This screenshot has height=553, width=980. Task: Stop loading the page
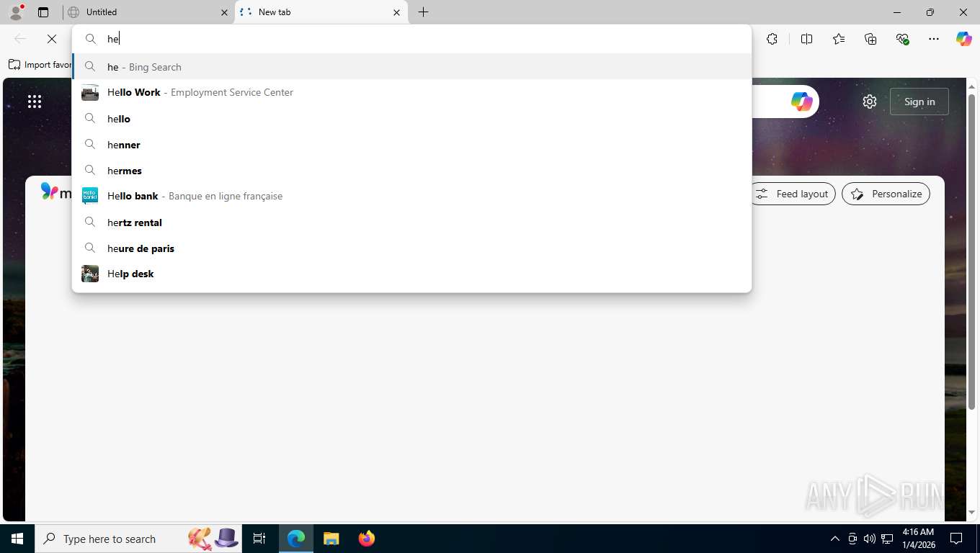click(x=52, y=39)
